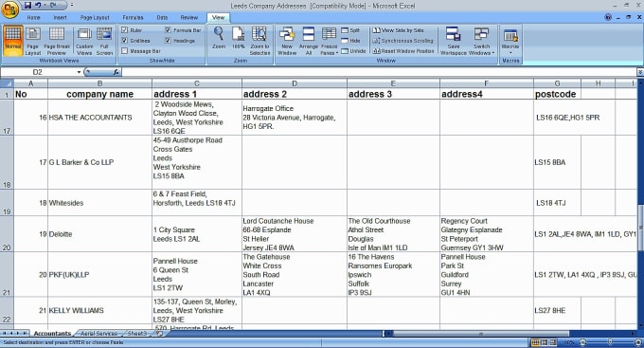This screenshot has height=348, width=644.
Task: Insert a new worksheet tab
Action: [x=160, y=333]
